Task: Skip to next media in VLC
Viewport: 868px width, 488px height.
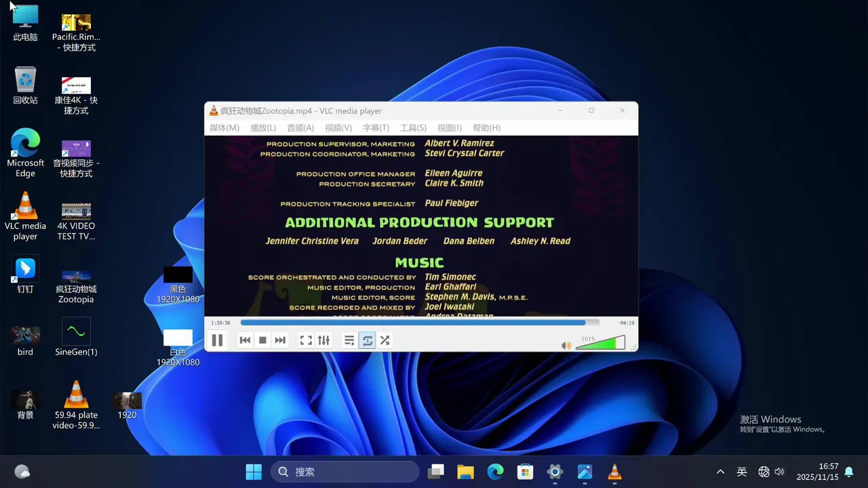Action: pos(280,340)
